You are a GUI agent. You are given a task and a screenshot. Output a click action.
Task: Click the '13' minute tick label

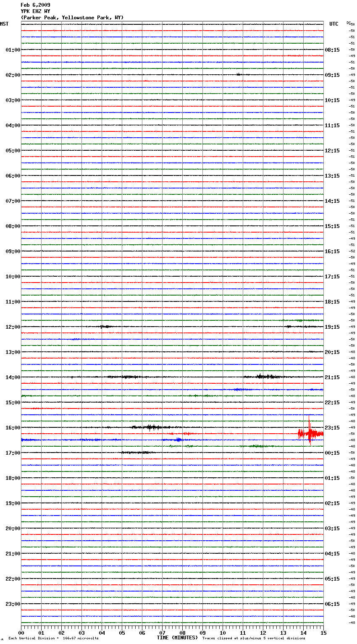pos(283,633)
